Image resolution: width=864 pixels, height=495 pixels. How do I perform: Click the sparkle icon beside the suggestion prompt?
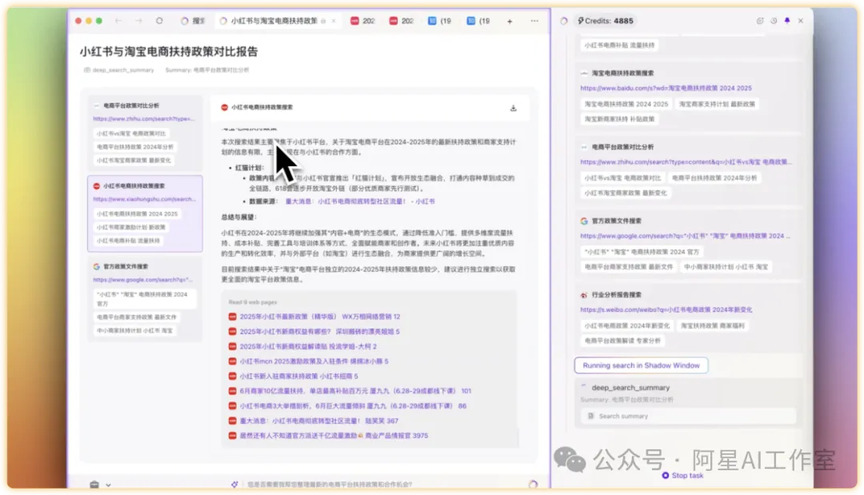click(x=235, y=484)
